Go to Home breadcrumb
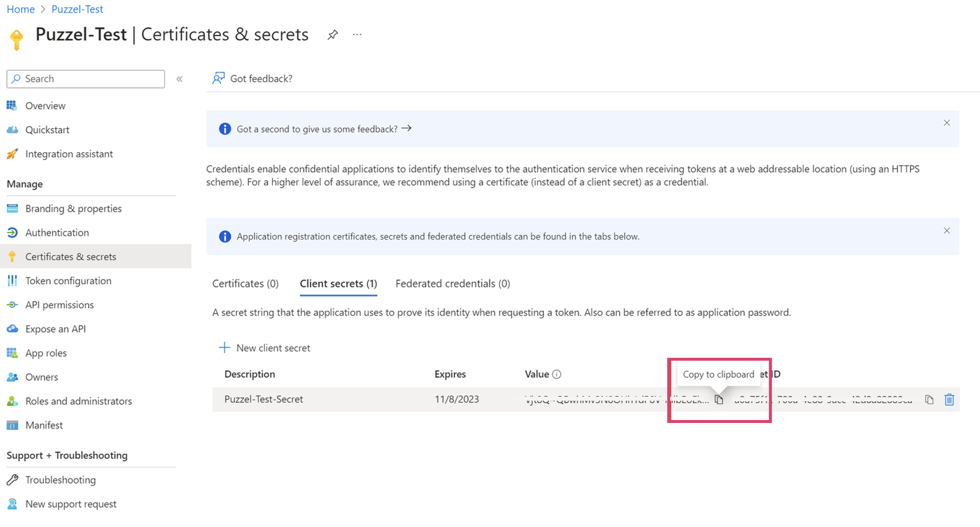This screenshot has width=980, height=527. click(x=21, y=9)
